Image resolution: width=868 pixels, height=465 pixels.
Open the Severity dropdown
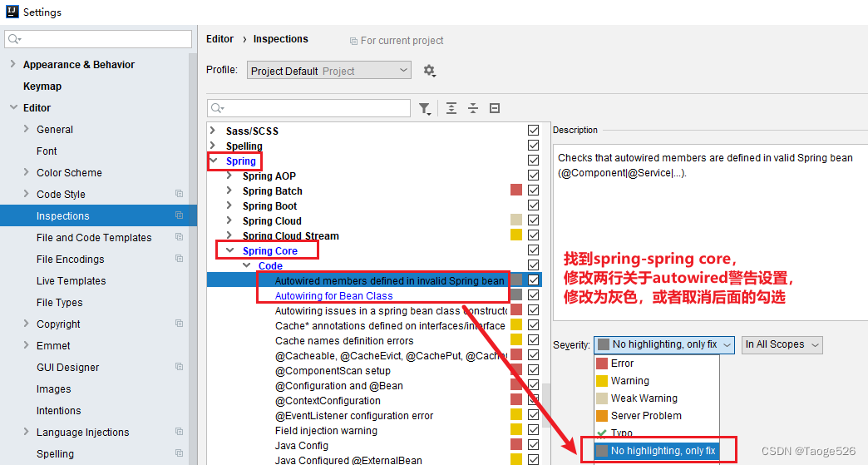coord(664,344)
